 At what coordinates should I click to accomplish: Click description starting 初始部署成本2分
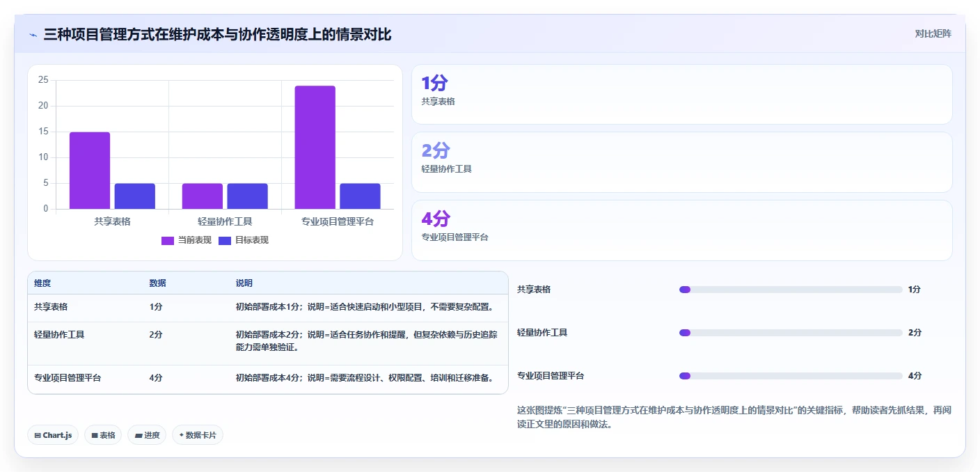coord(367,341)
